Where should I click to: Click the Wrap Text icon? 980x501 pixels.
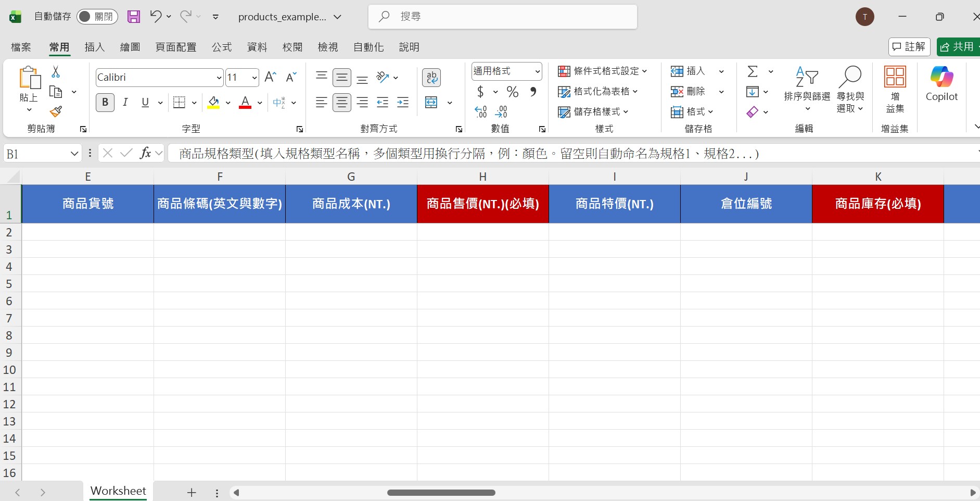click(x=431, y=78)
